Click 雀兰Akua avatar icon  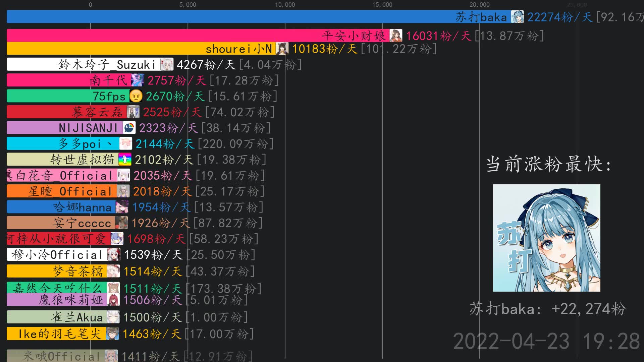[x=113, y=317]
